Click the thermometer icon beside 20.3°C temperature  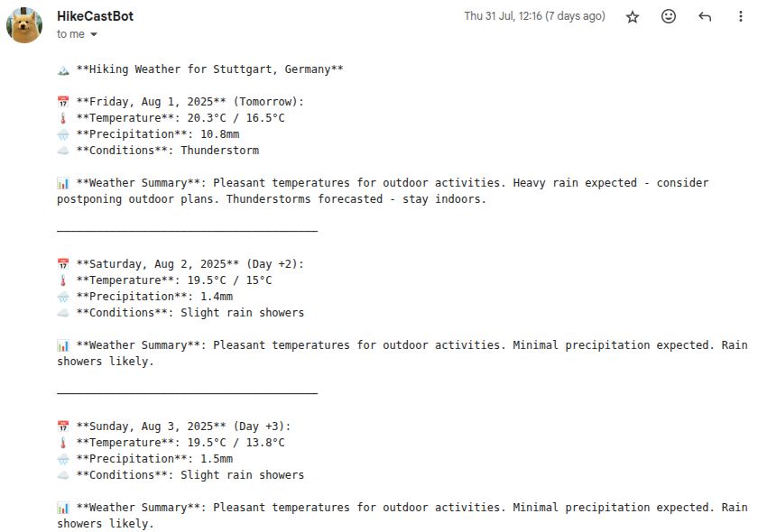(63, 118)
